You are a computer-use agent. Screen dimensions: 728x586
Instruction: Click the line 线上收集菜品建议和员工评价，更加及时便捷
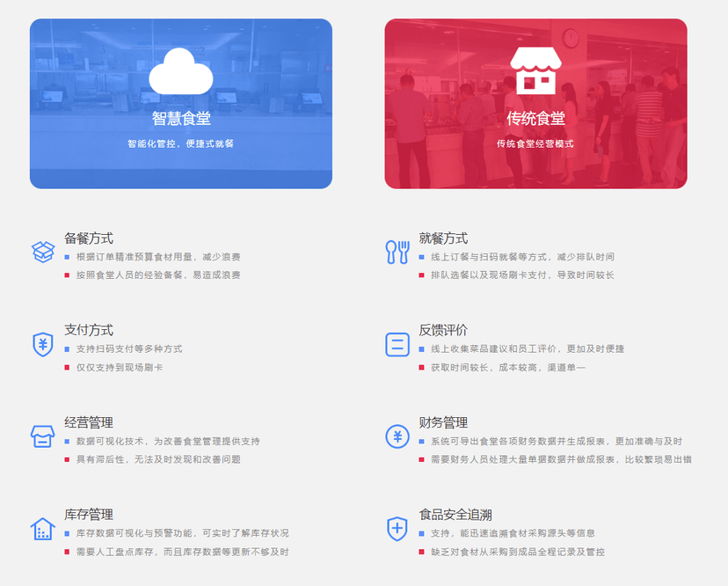click(528, 349)
